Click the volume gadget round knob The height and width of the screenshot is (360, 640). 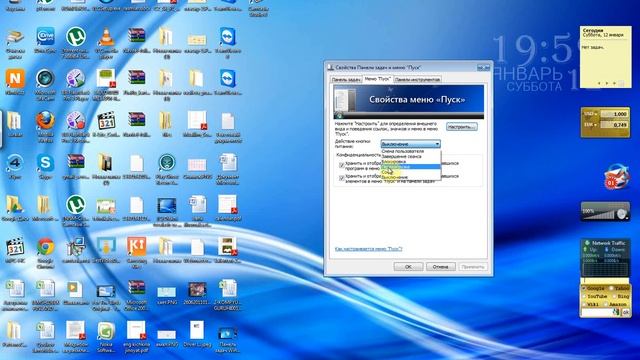pos(622,214)
